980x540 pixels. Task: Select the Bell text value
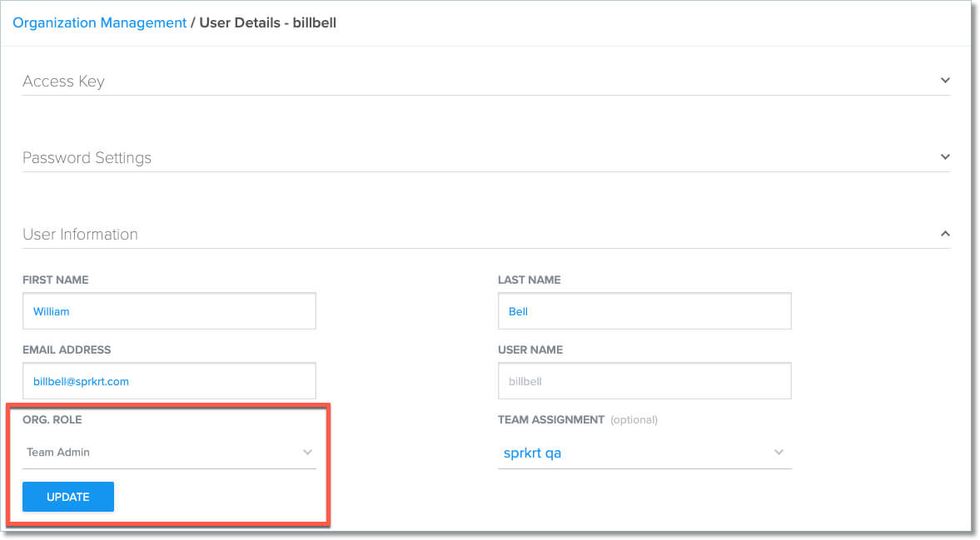(x=518, y=310)
